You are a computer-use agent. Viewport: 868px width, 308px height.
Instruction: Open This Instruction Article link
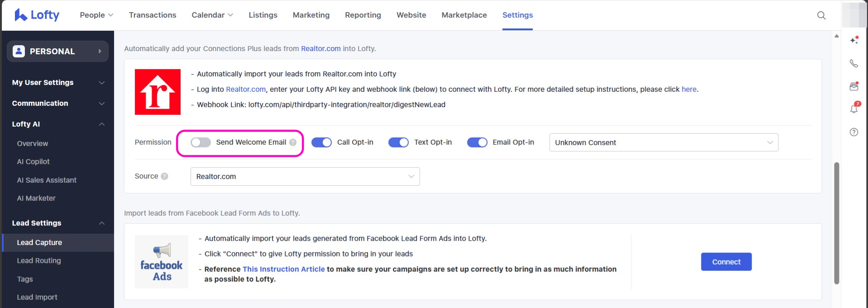click(x=283, y=269)
